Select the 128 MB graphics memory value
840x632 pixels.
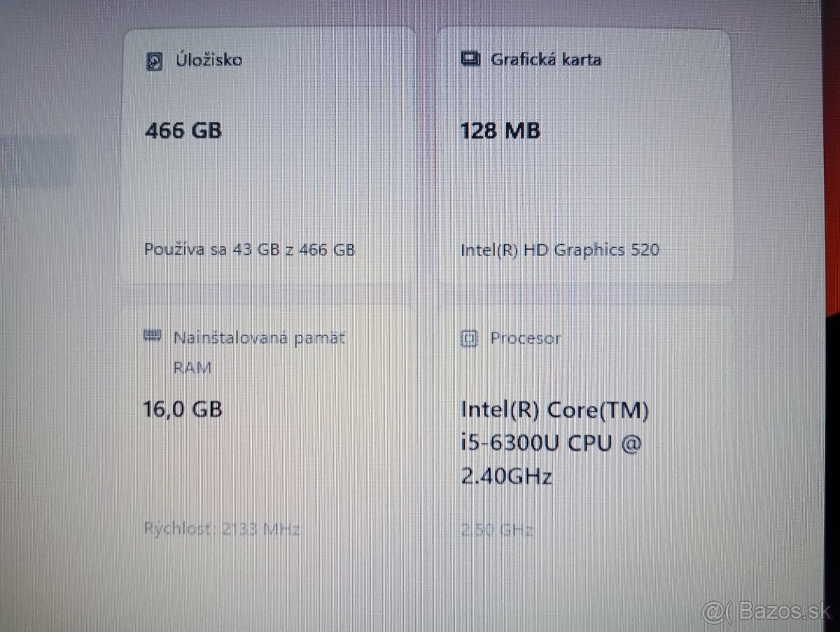[500, 130]
